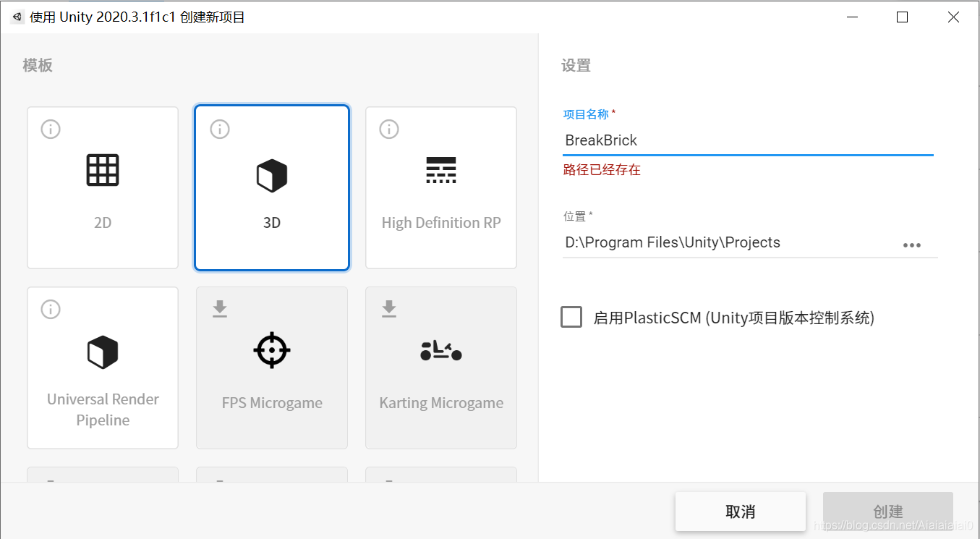Click the 模板 section heading
The width and height of the screenshot is (980, 539).
pyautogui.click(x=38, y=66)
